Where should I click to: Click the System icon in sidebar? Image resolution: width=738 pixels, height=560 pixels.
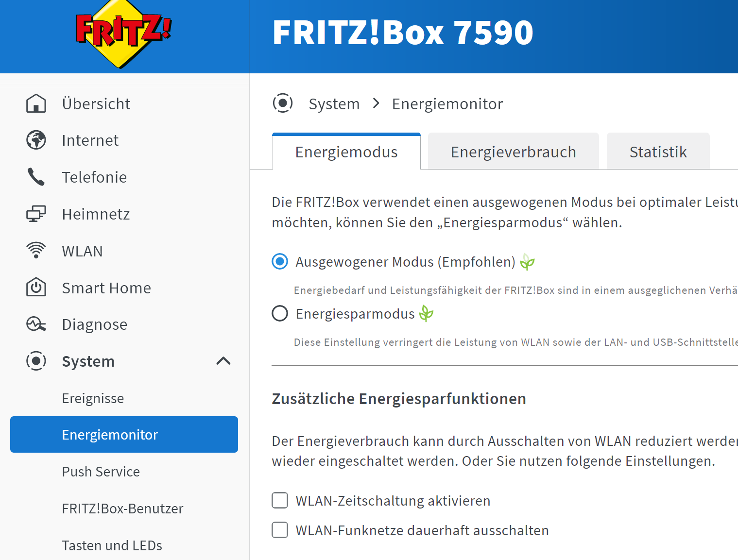pyautogui.click(x=36, y=361)
